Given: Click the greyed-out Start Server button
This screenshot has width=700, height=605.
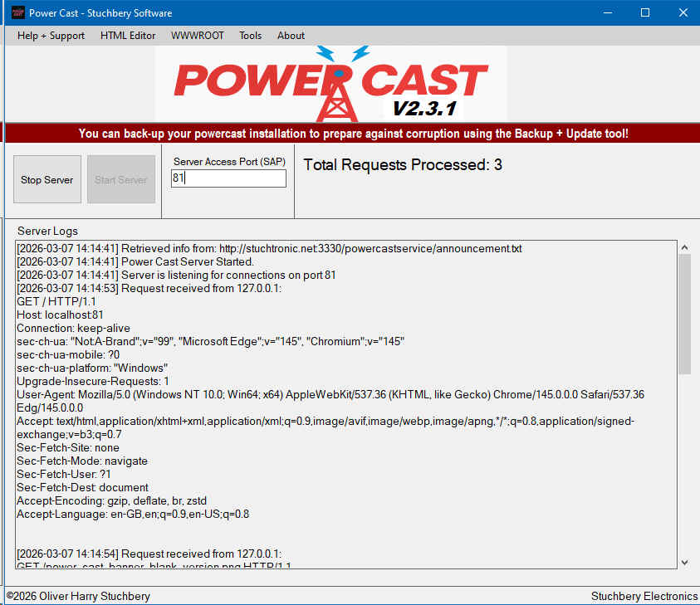Looking at the screenshot, I should coord(121,179).
